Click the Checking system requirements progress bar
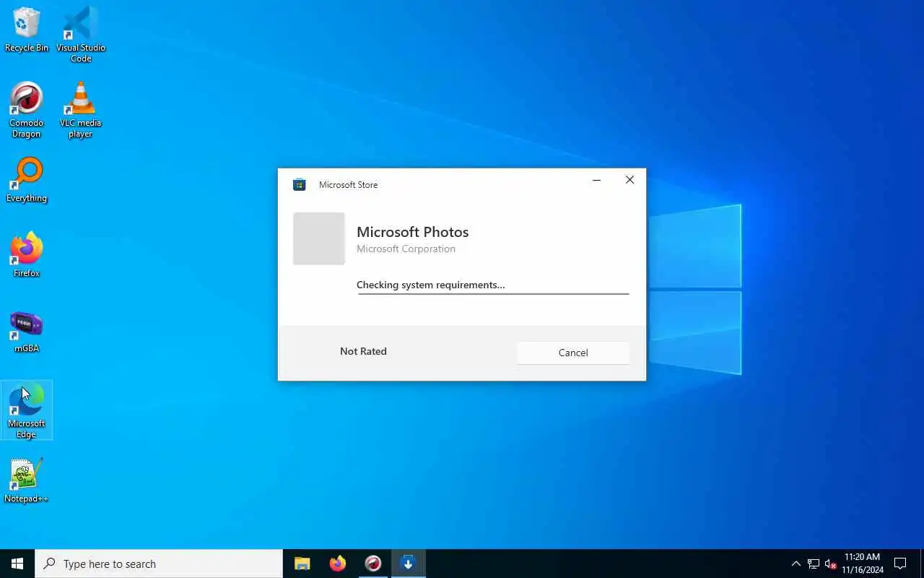Image resolution: width=924 pixels, height=578 pixels. click(493, 294)
